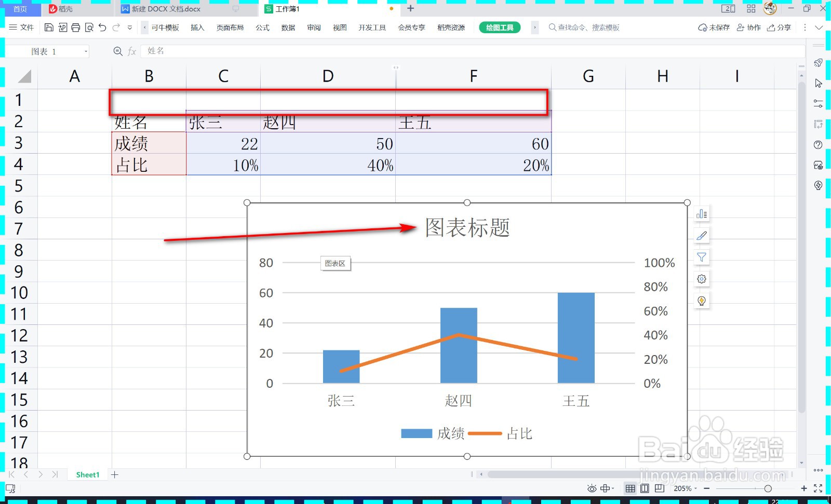Open the Name Box dropdown showing 图表 1

point(86,51)
